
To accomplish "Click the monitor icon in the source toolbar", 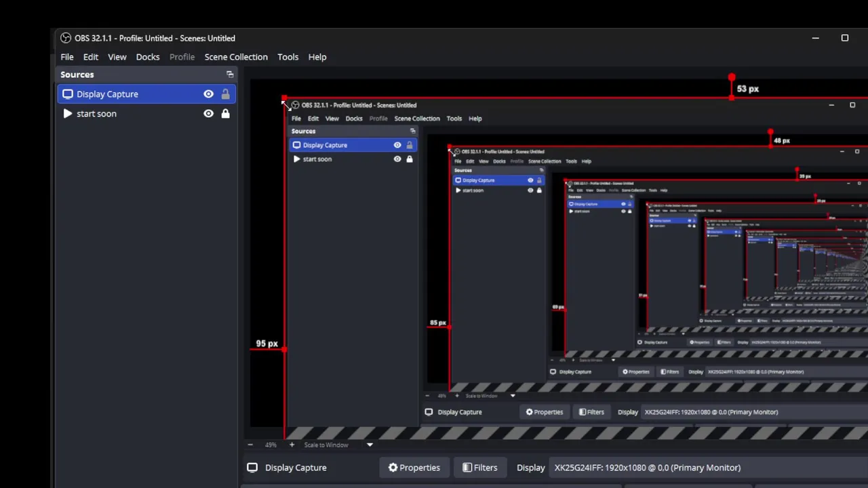I will (x=252, y=468).
